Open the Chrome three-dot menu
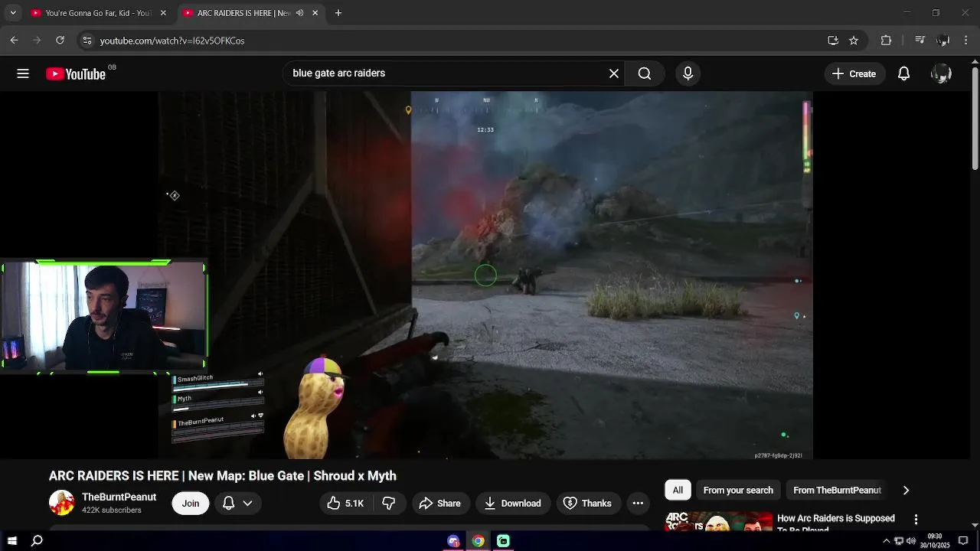Screen dimensions: 980x551 965,41
